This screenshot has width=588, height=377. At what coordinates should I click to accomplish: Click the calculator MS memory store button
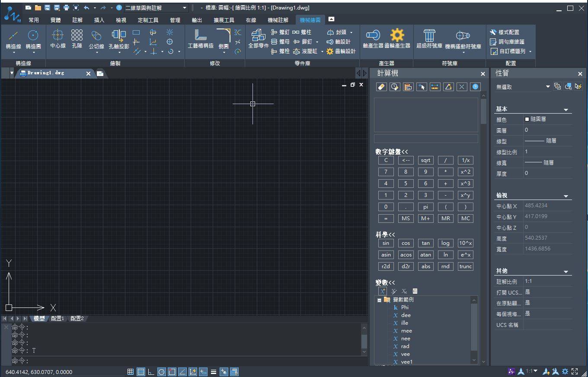coord(406,219)
